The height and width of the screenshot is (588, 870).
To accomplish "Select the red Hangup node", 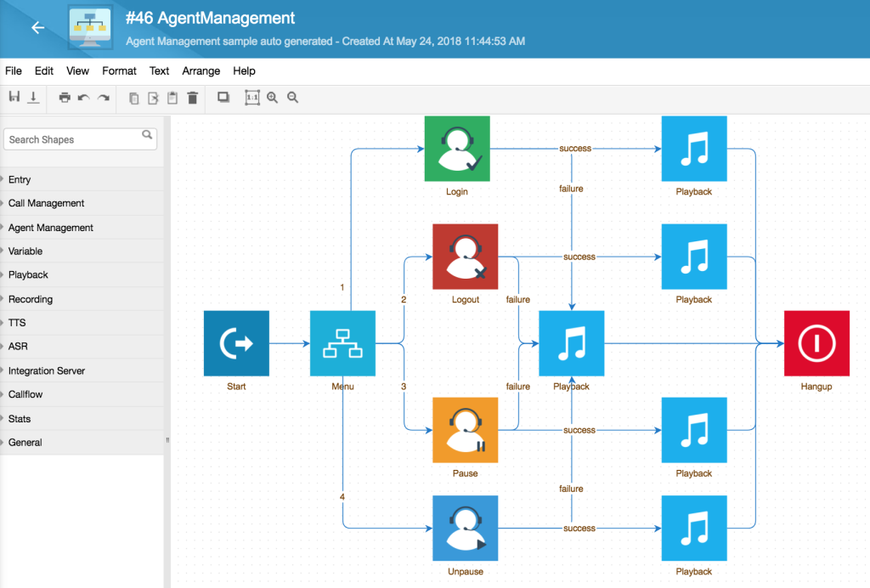I will pyautogui.click(x=816, y=343).
